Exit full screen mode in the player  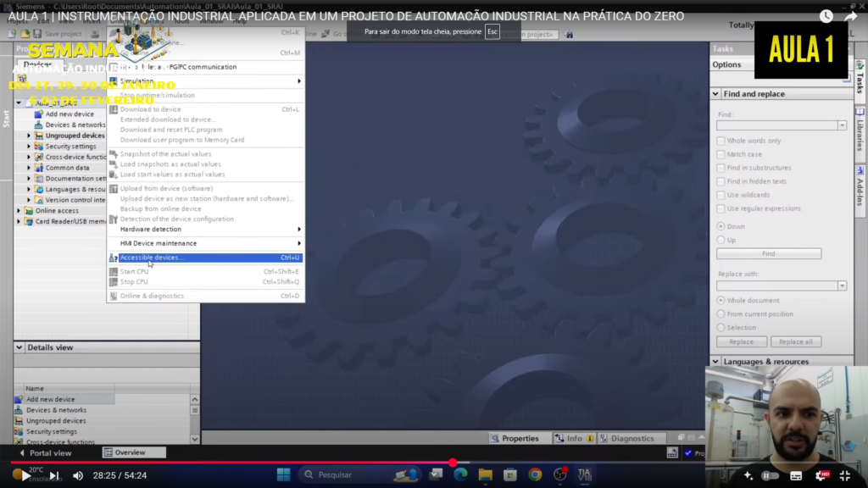[845, 476]
